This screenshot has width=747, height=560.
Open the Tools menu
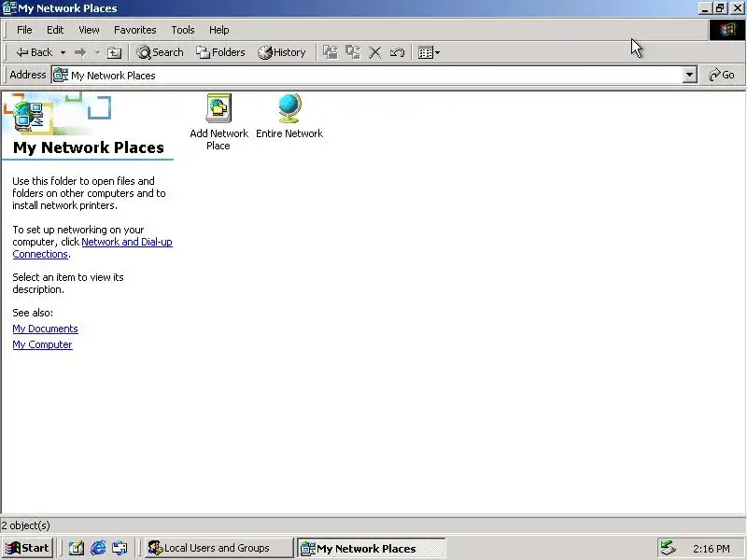pyautogui.click(x=183, y=30)
